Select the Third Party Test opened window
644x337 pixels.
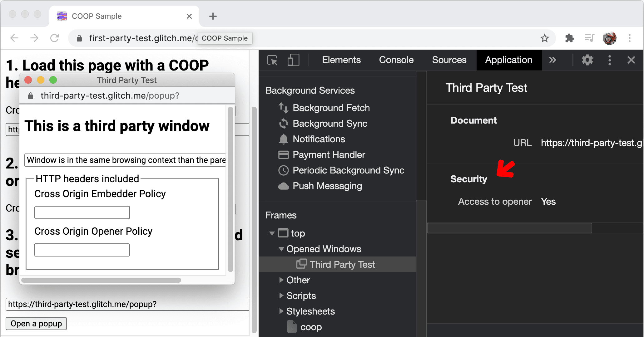point(341,265)
